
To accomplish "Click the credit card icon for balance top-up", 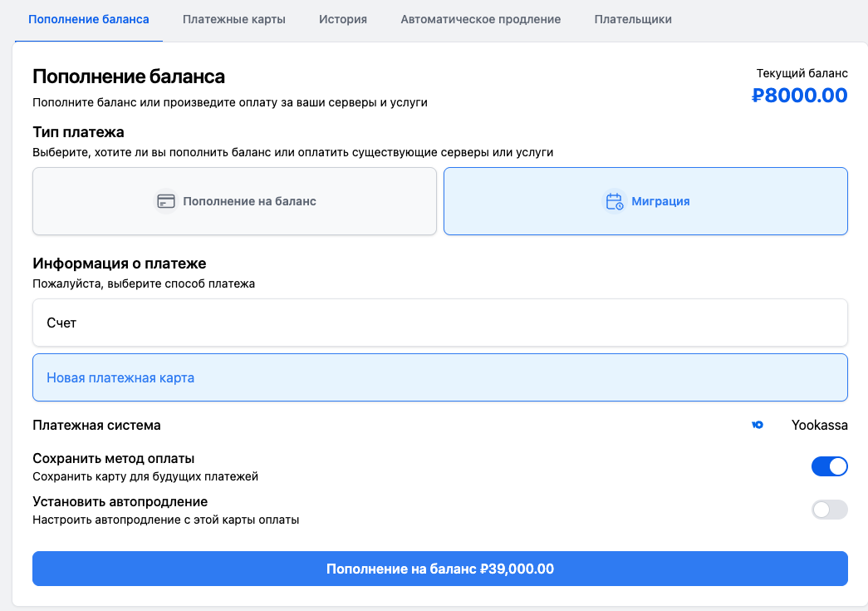I will (x=166, y=201).
